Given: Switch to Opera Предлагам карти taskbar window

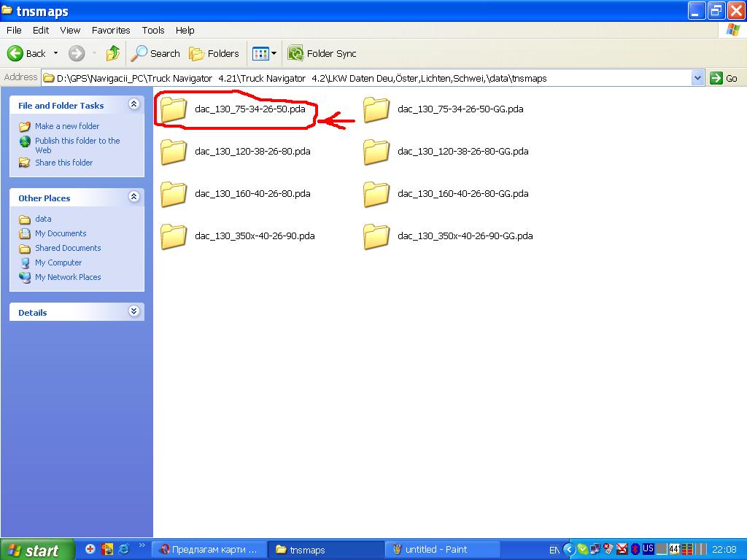Looking at the screenshot, I should coord(209,550).
